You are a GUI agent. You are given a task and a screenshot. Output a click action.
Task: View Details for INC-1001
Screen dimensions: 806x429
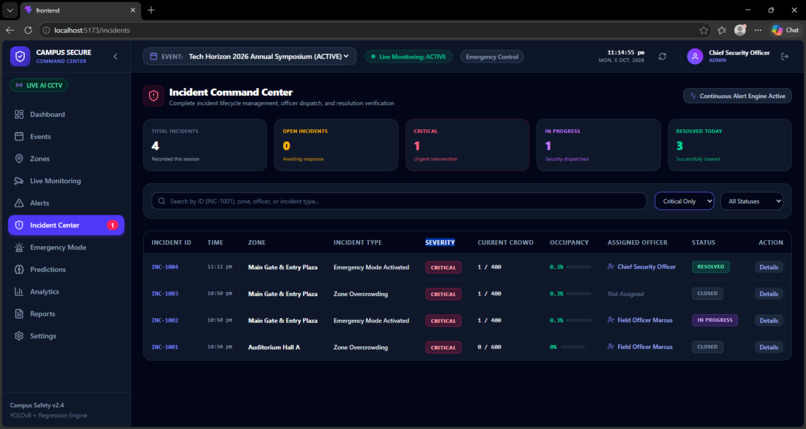tap(768, 347)
